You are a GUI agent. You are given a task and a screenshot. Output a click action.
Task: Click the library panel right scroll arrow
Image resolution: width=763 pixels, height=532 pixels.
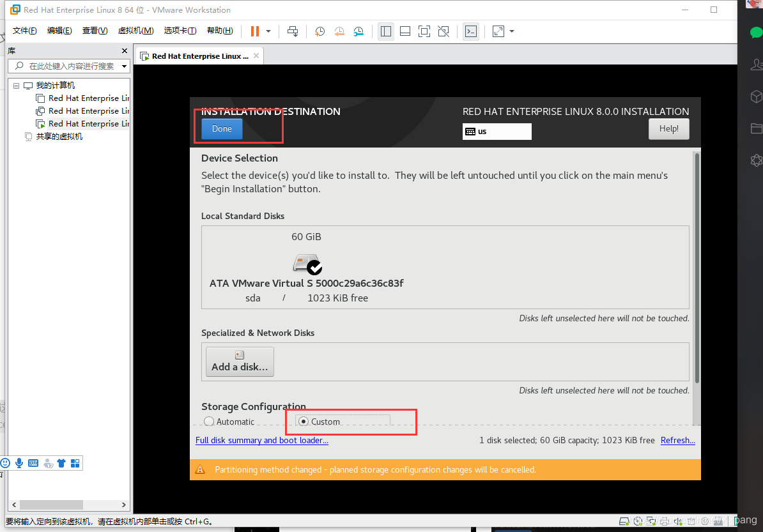(123, 505)
